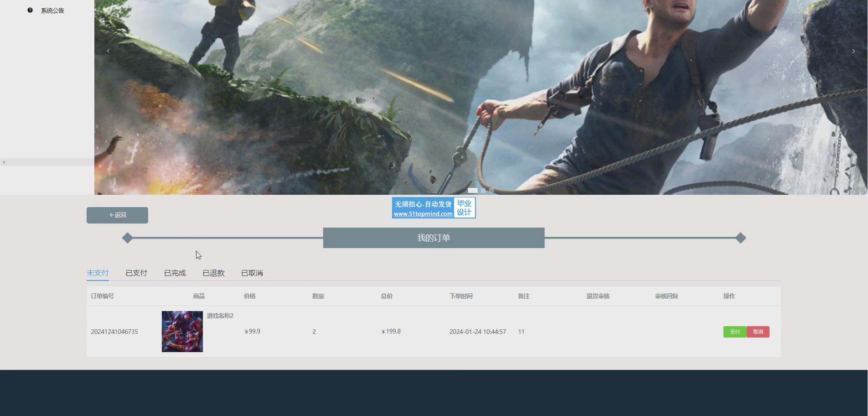The image size is (868, 416).
Task: Click the unit price ¥99.9
Action: click(253, 331)
